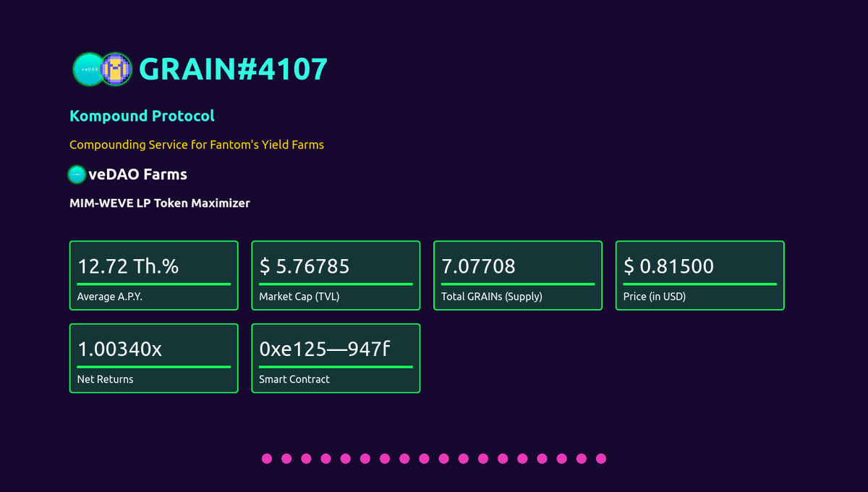Click the Net Returns label
Viewport: 868px width, 492px height.
coord(106,379)
